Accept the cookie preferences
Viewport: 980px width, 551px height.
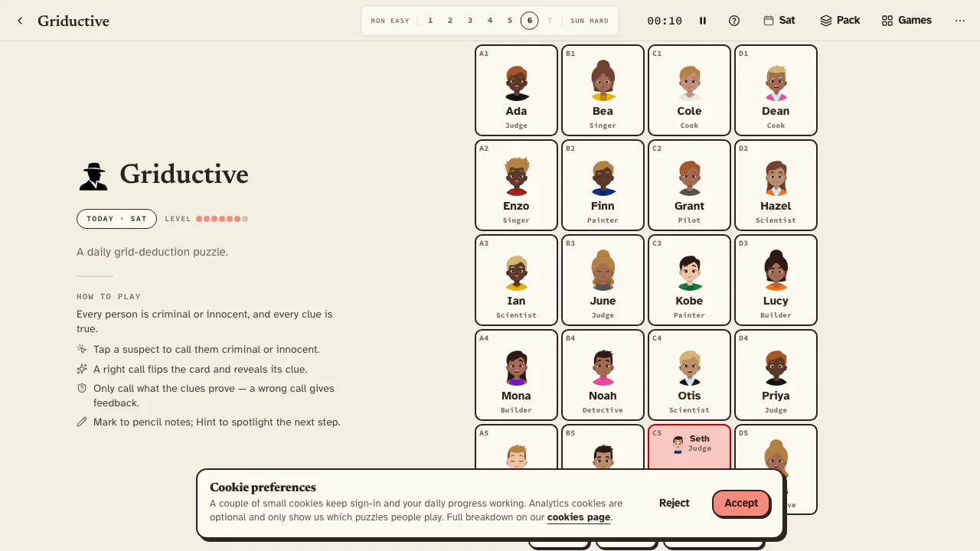pos(740,503)
